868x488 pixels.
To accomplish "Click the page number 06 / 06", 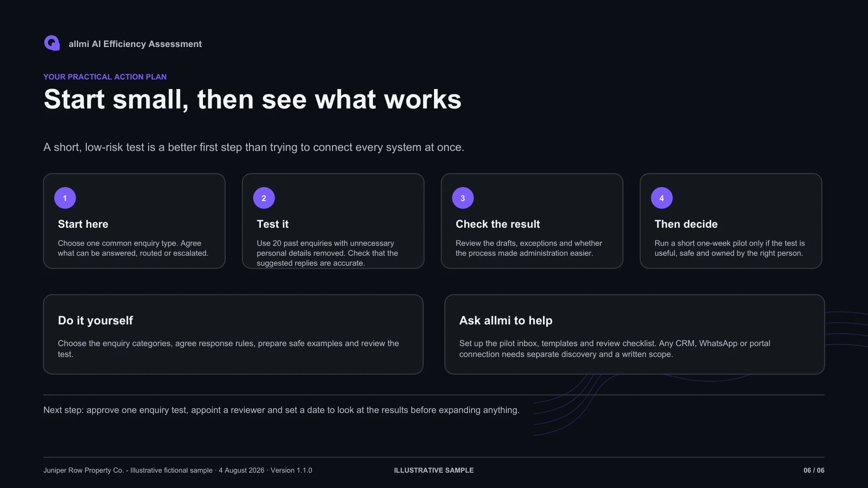I will tap(814, 470).
